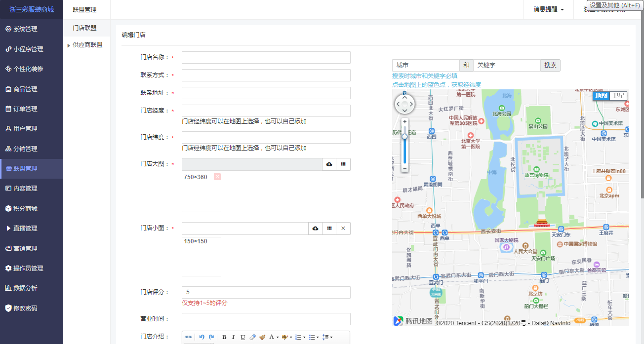Click upload cloud icon for 门店大图
644x344 pixels.
[x=329, y=164]
